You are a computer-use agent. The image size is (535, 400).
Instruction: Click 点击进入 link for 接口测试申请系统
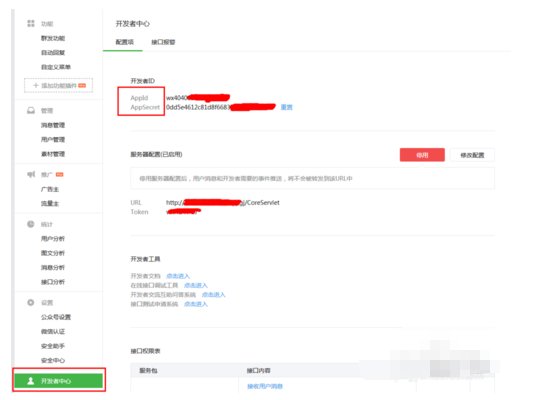196,304
